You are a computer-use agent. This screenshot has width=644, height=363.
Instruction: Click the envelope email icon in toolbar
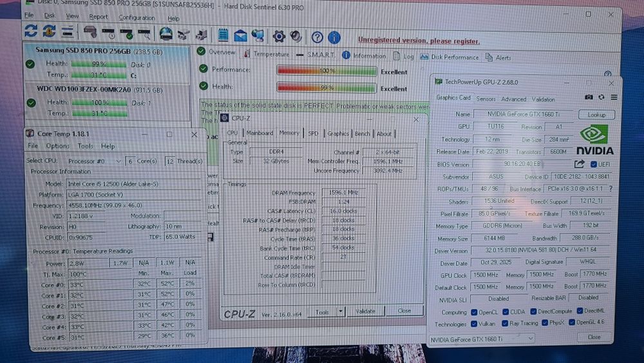coord(240,36)
